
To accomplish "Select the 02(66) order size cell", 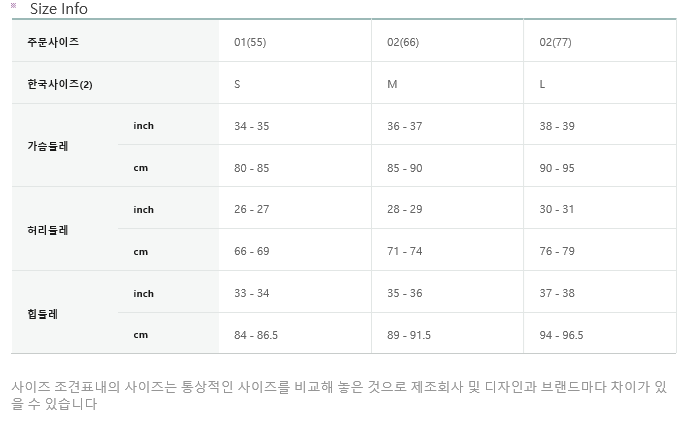I will [402, 42].
